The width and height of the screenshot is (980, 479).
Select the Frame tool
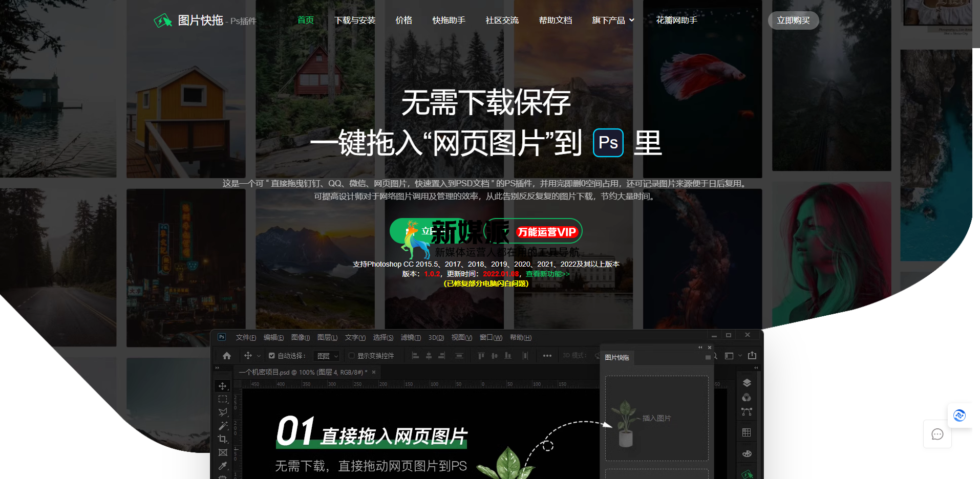[x=223, y=452]
